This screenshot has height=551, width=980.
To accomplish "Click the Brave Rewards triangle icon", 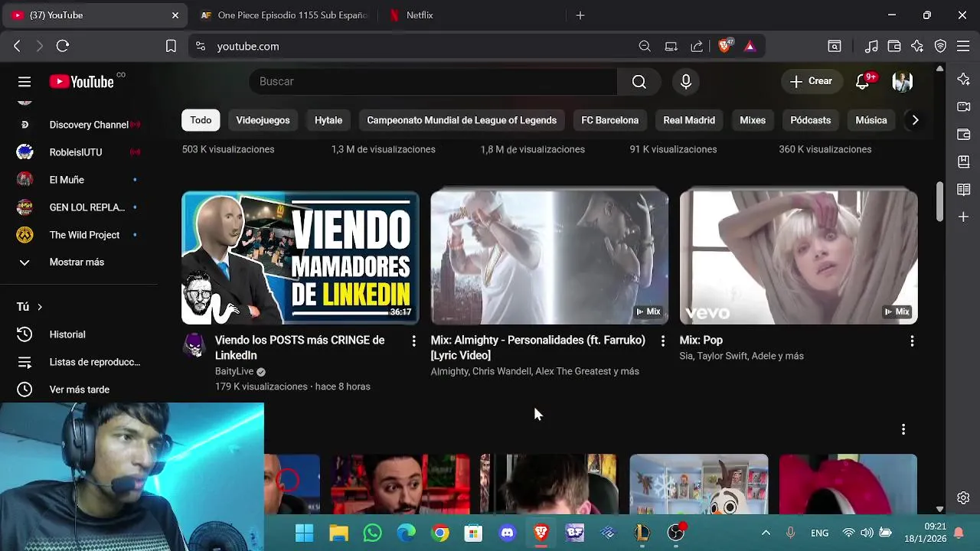I will point(750,46).
